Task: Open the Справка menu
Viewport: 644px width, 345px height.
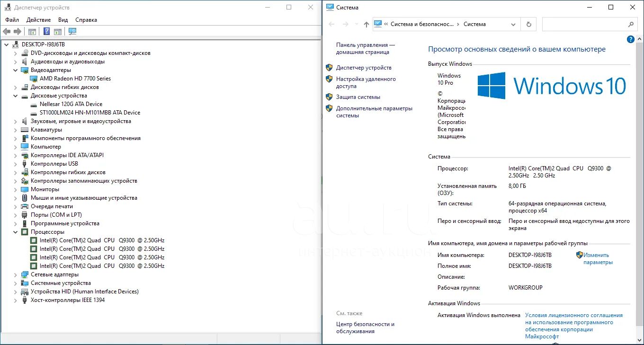Action: click(x=86, y=20)
